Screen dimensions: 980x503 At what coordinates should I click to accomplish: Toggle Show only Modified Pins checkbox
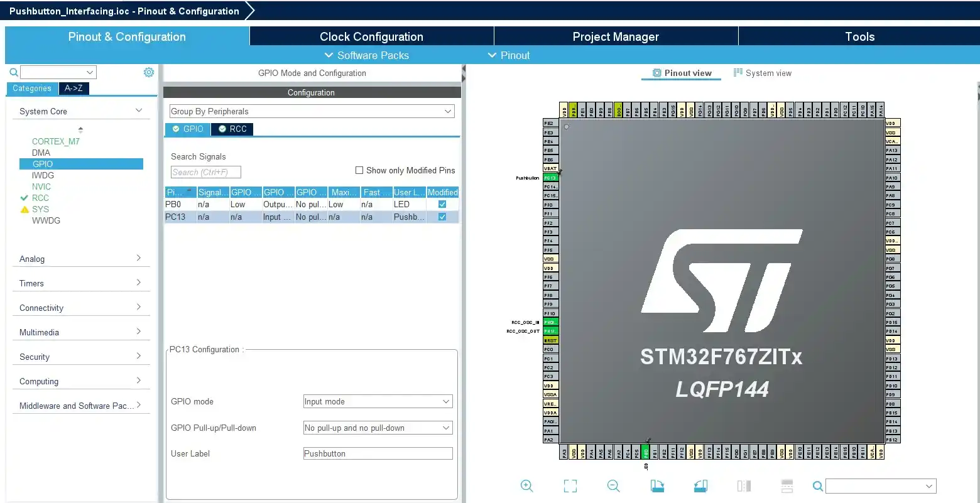tap(359, 170)
